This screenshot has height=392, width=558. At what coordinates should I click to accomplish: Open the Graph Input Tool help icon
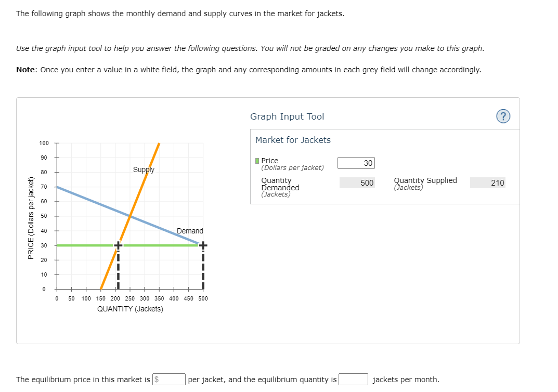tap(503, 116)
